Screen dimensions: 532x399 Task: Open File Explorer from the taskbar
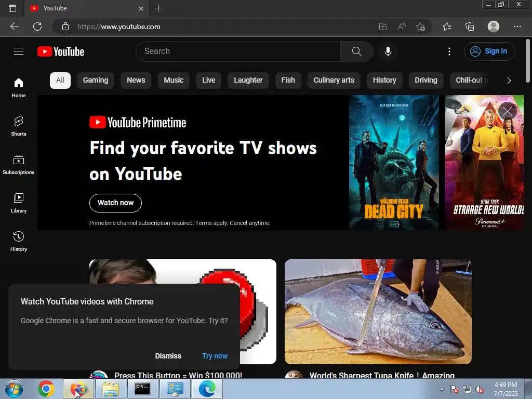pos(111,389)
